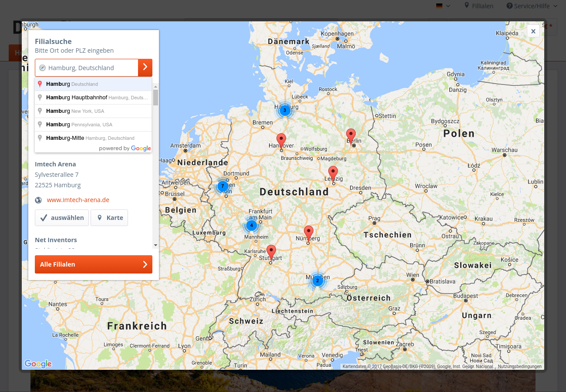Viewport: 566px width, 392px height.
Task: Click the Google logo on the map
Action: coord(38,364)
